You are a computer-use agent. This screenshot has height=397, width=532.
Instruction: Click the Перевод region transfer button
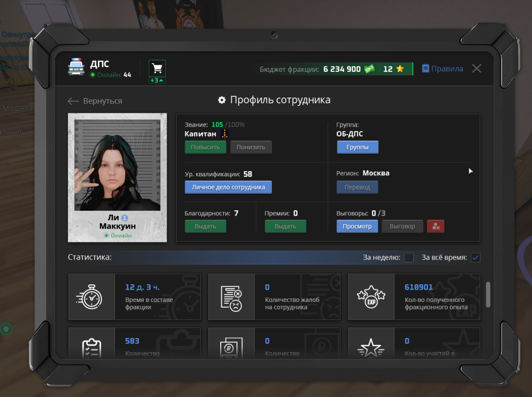pyautogui.click(x=357, y=187)
